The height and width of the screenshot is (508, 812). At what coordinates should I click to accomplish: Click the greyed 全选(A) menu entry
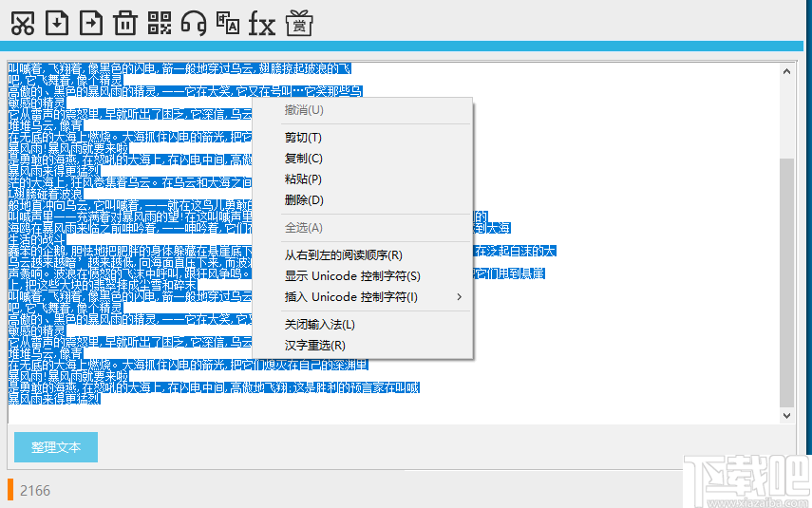[363, 227]
